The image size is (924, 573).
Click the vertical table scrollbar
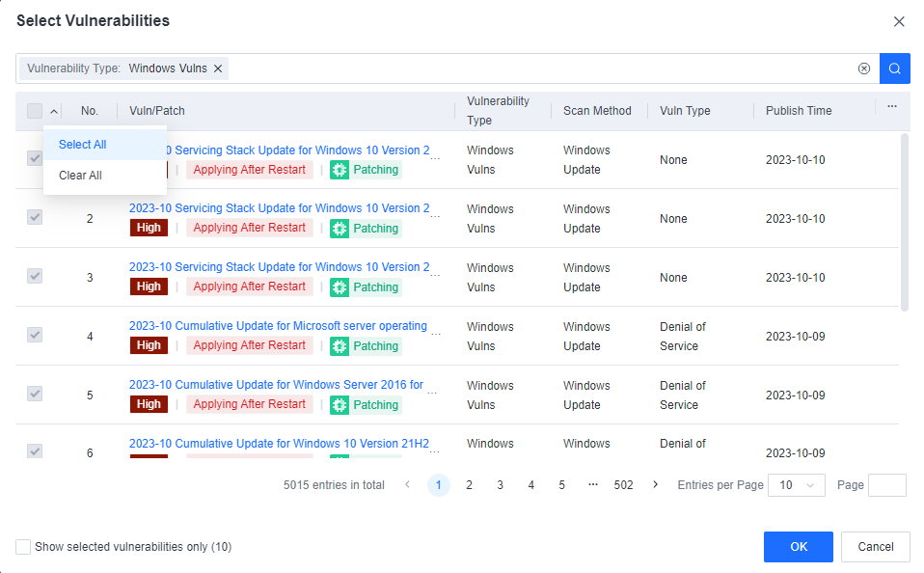[x=904, y=222]
